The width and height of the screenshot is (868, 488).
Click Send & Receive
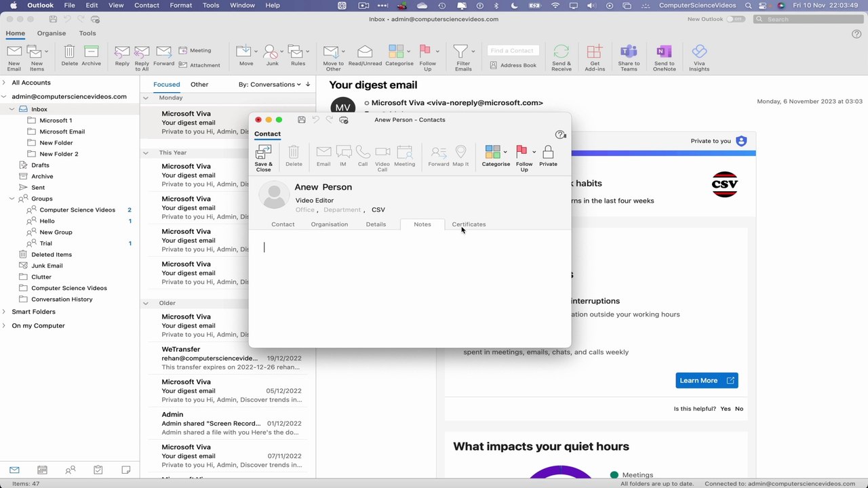[561, 58]
